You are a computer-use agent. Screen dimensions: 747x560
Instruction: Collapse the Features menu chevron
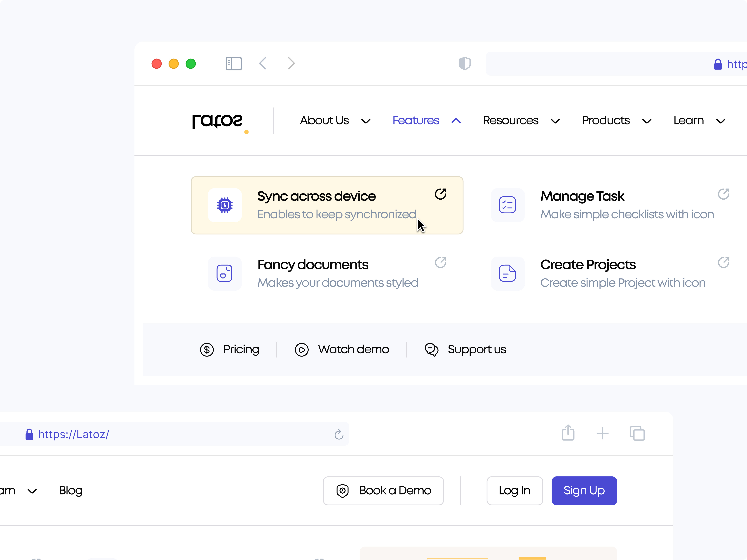tap(456, 121)
